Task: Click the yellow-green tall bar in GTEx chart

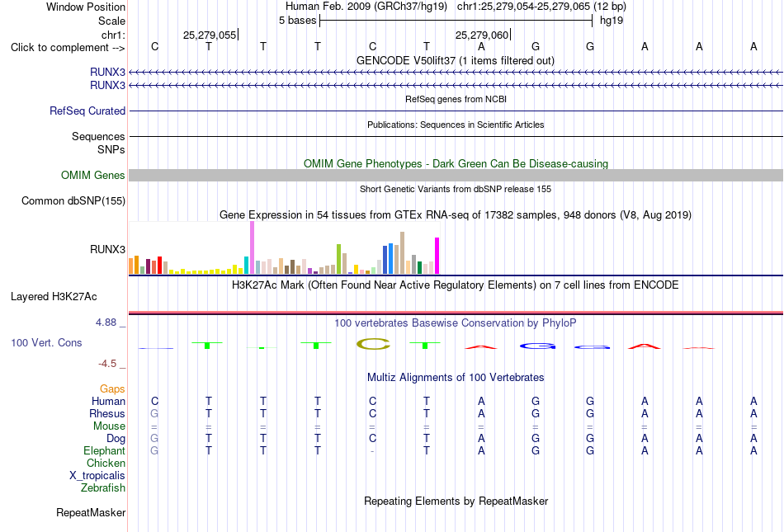Action: (338, 259)
